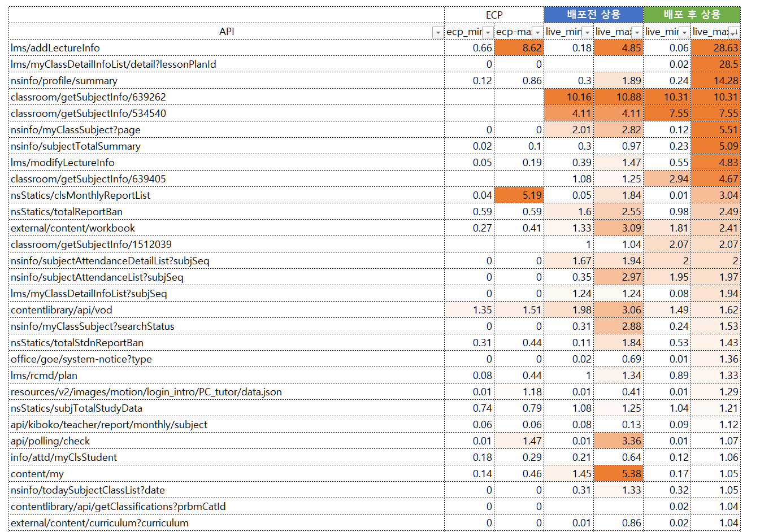Click the sorted live_max filter button with arrow
This screenshot has width=773, height=532.
click(x=733, y=33)
